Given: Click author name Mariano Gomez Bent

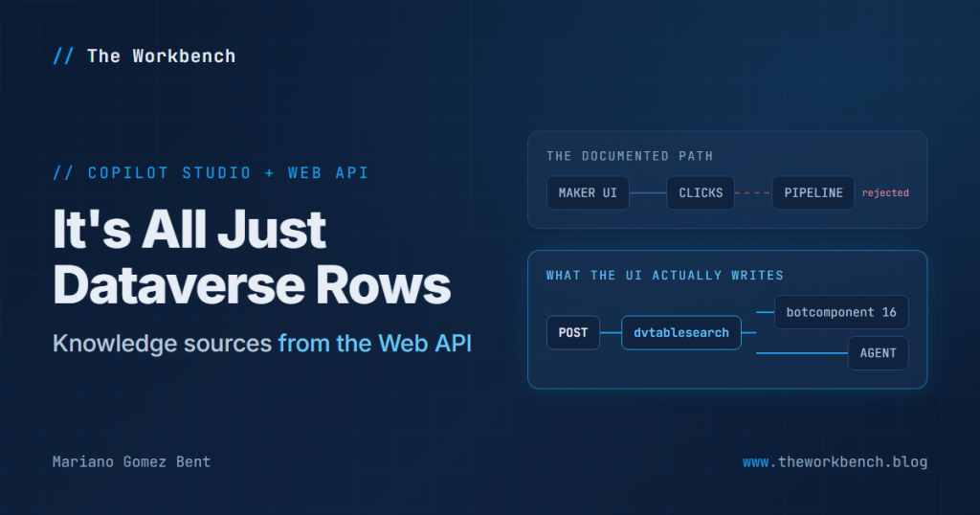Looking at the screenshot, I should (x=131, y=462).
